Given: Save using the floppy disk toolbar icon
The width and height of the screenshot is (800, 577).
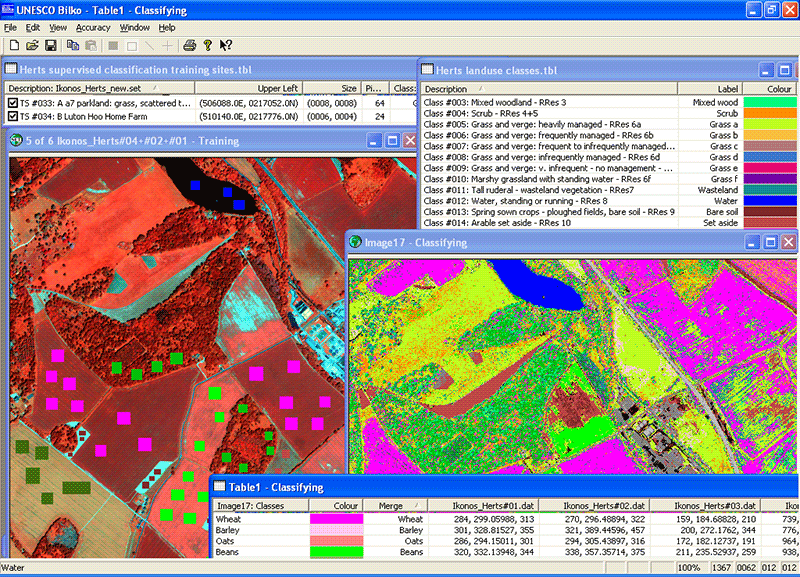Looking at the screenshot, I should click(51, 45).
